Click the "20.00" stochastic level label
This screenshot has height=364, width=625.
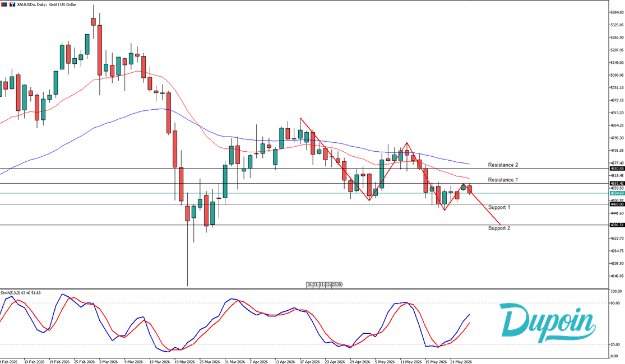coord(616,345)
